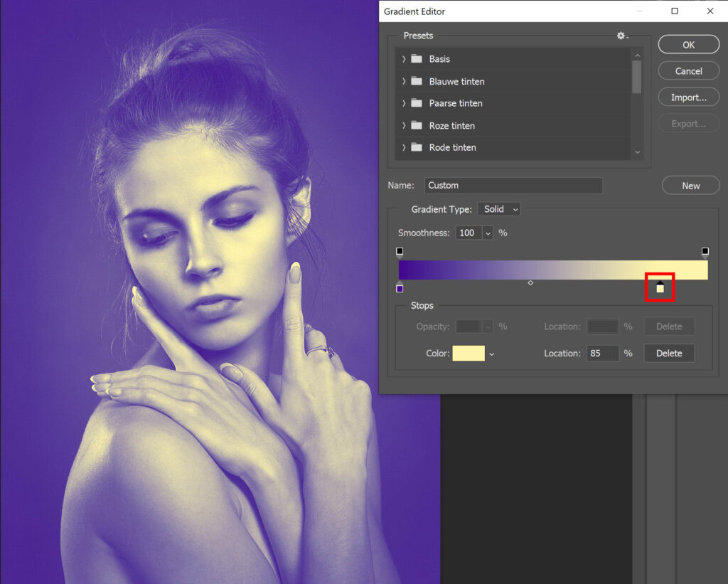
Task: Click the Blauwe tinten folder label
Action: tap(457, 81)
